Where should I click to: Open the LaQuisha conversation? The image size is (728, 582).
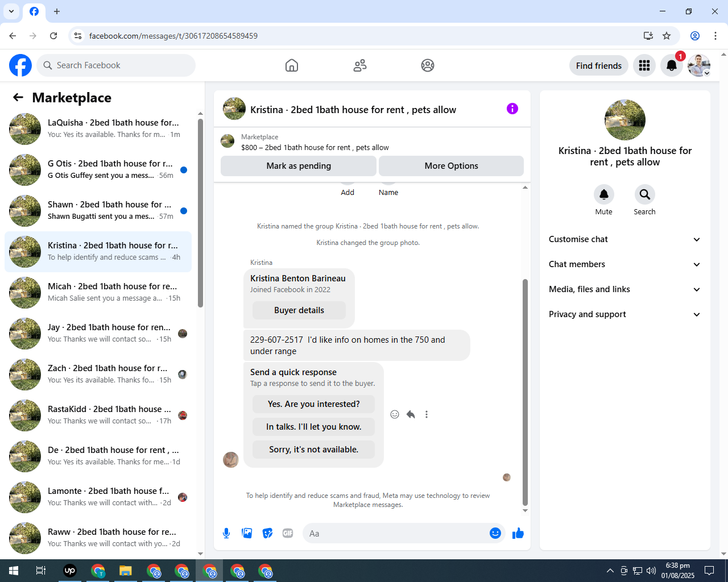pyautogui.click(x=98, y=129)
